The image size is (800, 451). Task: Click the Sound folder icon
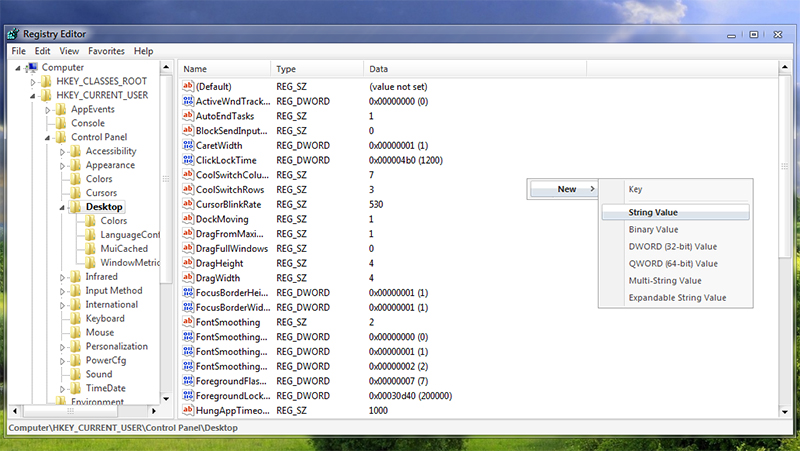[76, 374]
